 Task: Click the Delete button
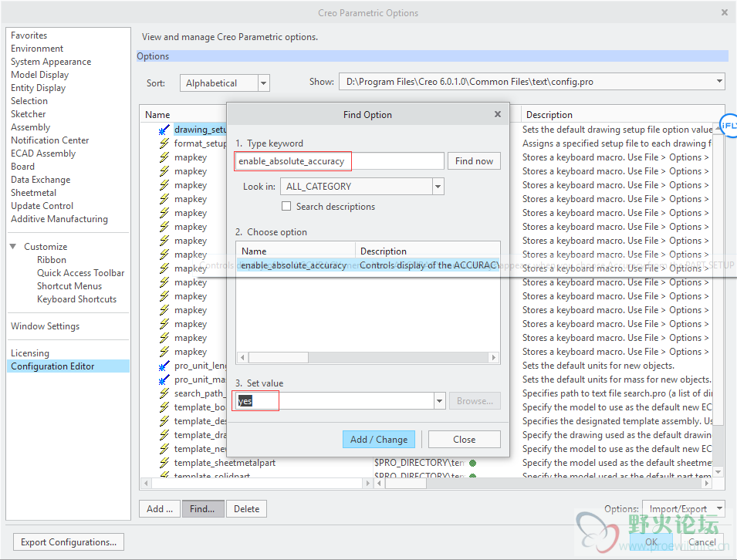point(247,509)
